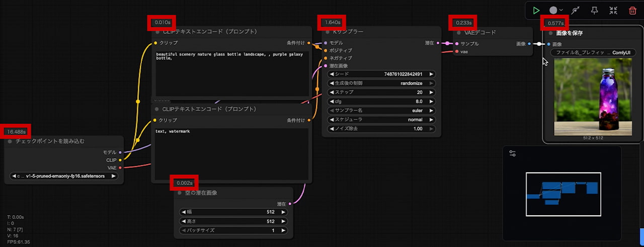Toggle collapse dot on the 空の潜在画像 node
The image size is (644, 247).
pos(180,193)
